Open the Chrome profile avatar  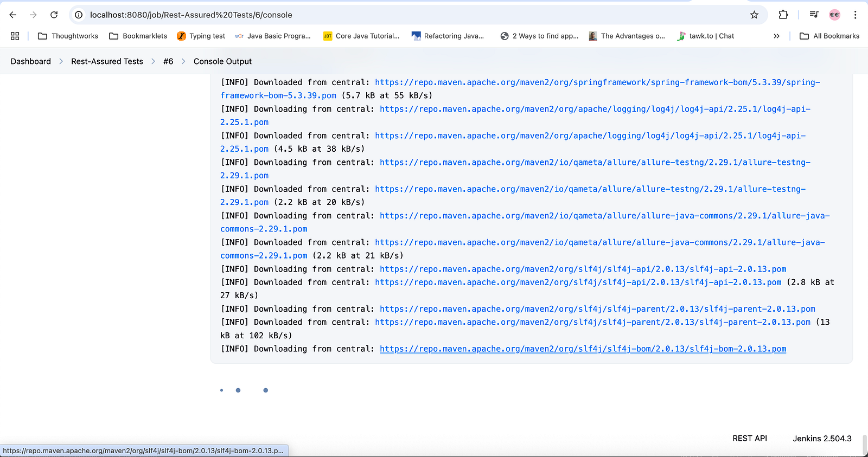[835, 15]
